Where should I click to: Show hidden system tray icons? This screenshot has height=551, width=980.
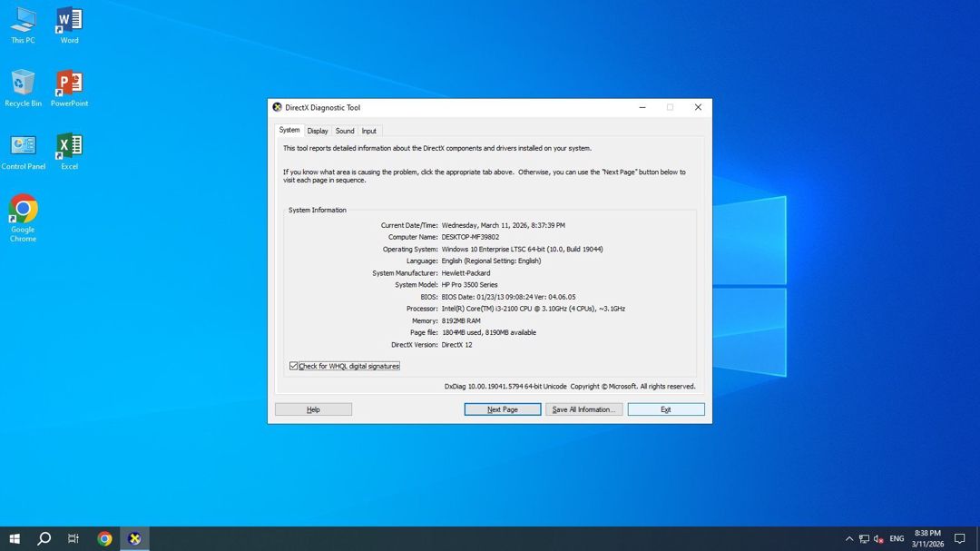click(848, 538)
